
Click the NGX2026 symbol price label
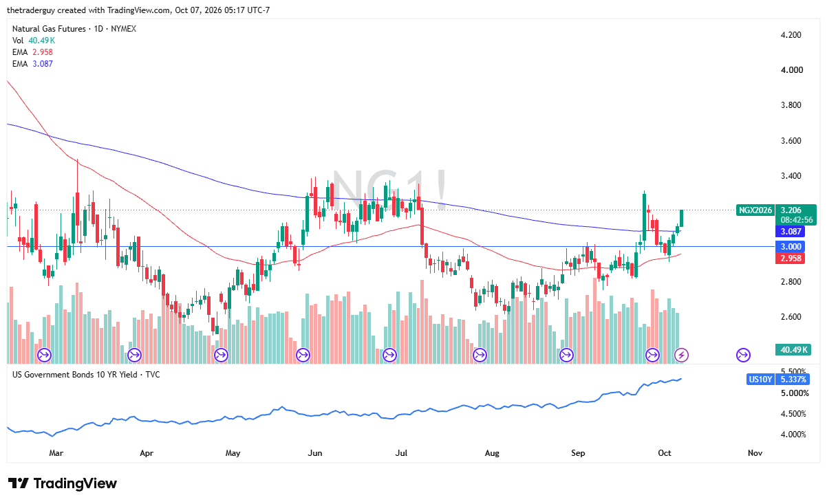point(755,210)
